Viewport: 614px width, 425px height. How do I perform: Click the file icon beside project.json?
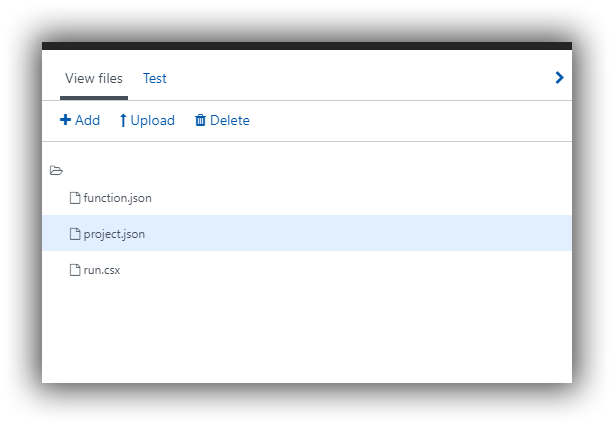(75, 234)
